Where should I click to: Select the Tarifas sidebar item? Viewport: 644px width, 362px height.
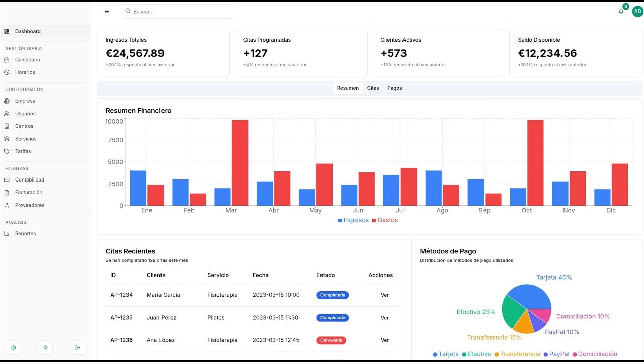(x=45, y=151)
